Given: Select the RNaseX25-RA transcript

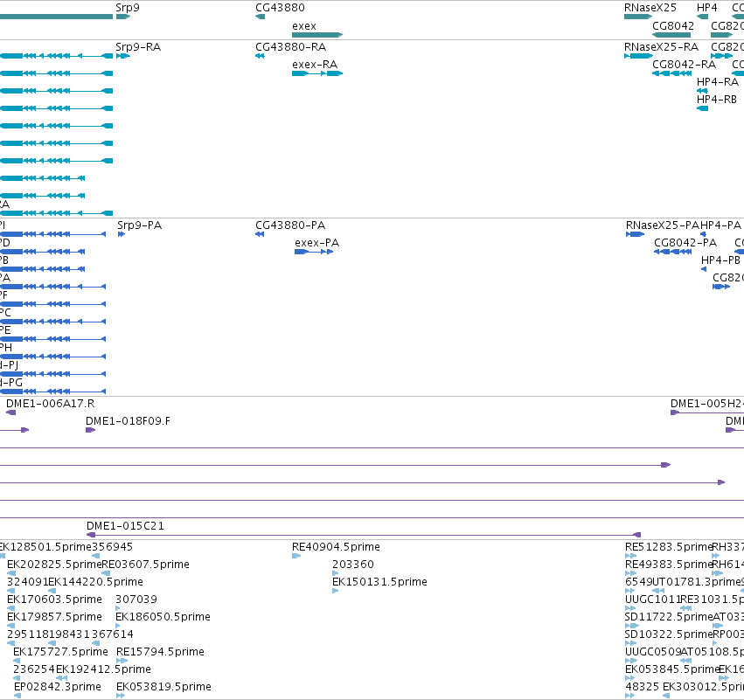Looking at the screenshot, I should (x=639, y=56).
